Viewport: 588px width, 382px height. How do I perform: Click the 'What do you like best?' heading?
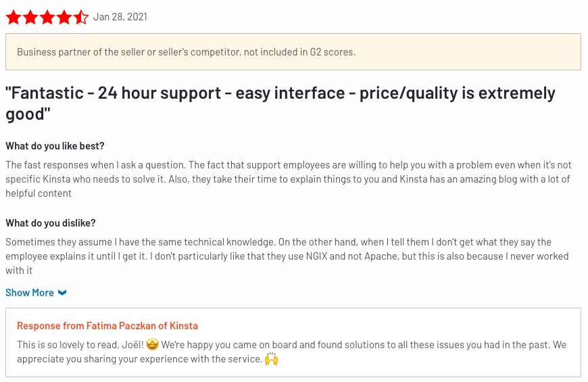pyautogui.click(x=55, y=146)
